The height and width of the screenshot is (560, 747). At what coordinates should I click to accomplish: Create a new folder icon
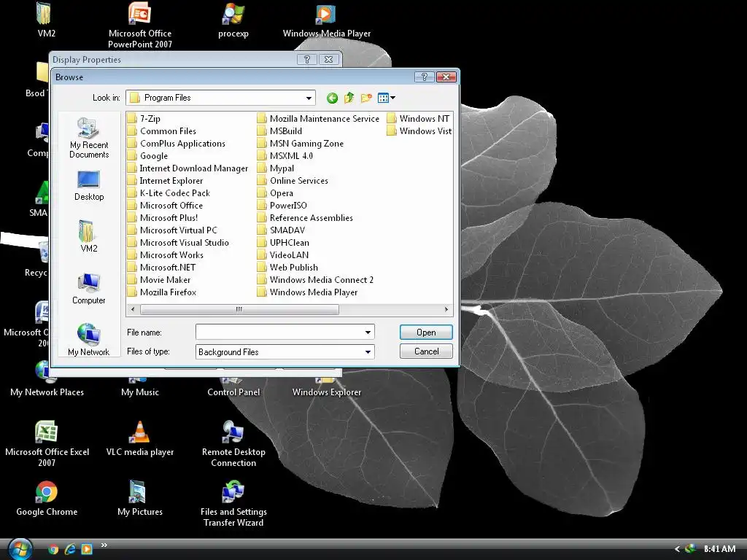point(366,98)
